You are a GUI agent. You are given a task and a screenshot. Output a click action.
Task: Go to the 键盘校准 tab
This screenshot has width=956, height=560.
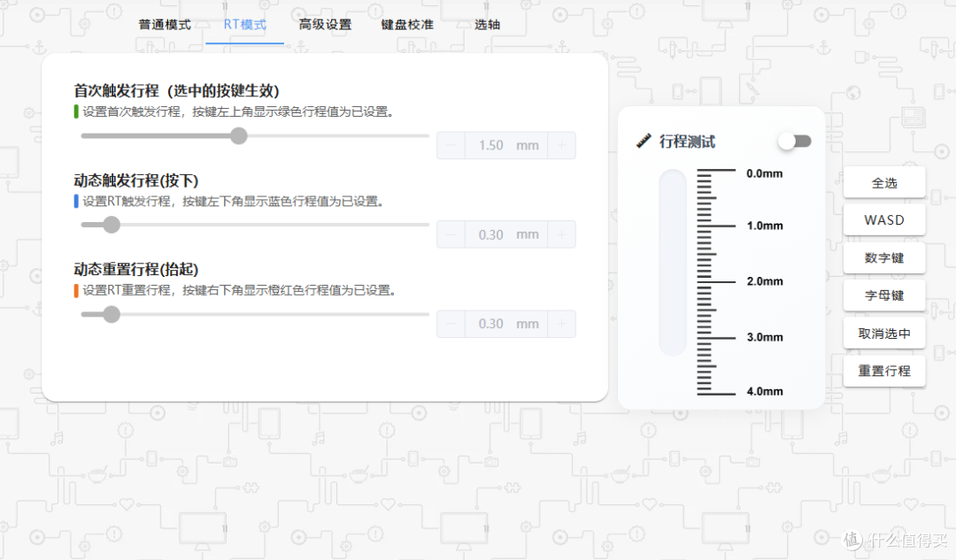tap(407, 25)
